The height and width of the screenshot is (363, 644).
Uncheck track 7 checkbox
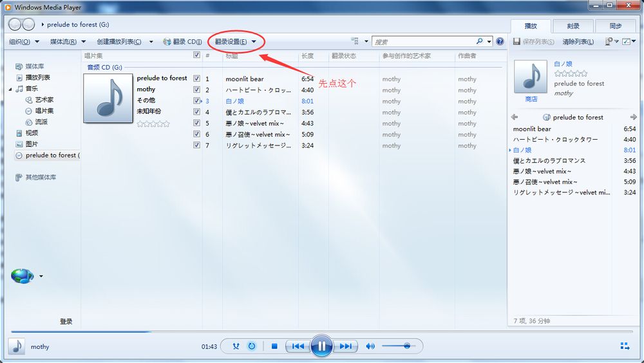[x=196, y=145]
